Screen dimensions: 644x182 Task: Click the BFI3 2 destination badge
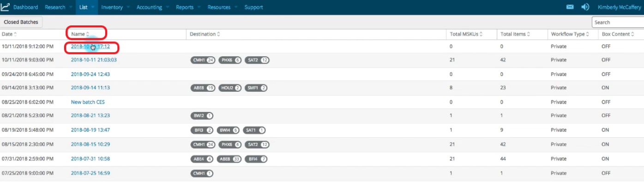(x=202, y=130)
